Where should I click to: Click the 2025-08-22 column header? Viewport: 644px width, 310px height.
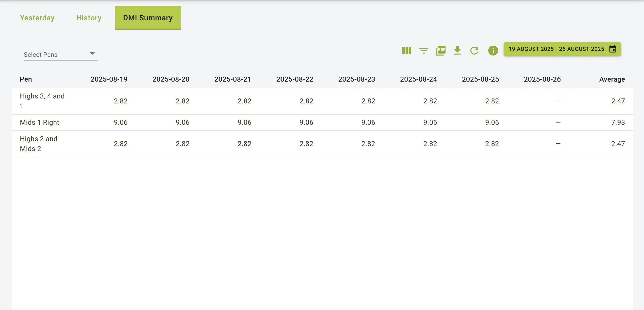(x=295, y=79)
